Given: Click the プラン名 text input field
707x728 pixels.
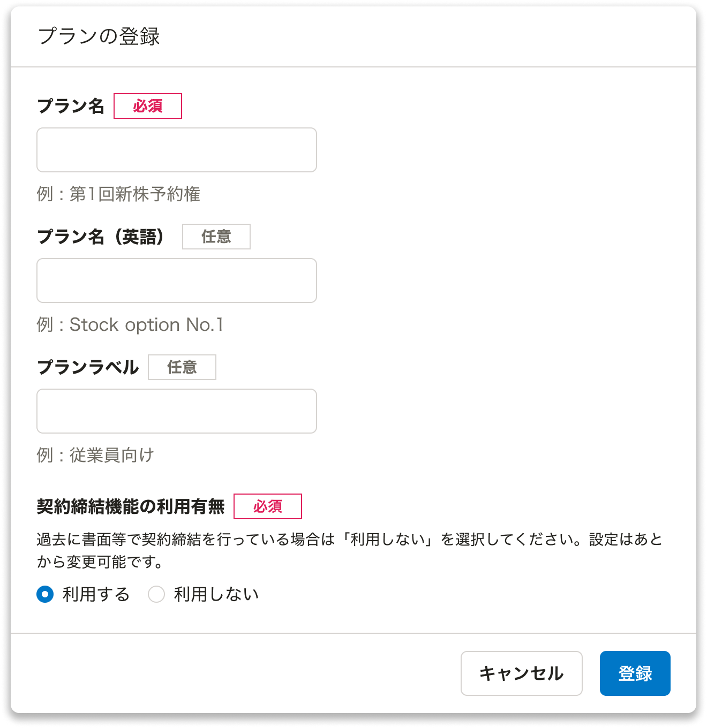Looking at the screenshot, I should [x=177, y=150].
